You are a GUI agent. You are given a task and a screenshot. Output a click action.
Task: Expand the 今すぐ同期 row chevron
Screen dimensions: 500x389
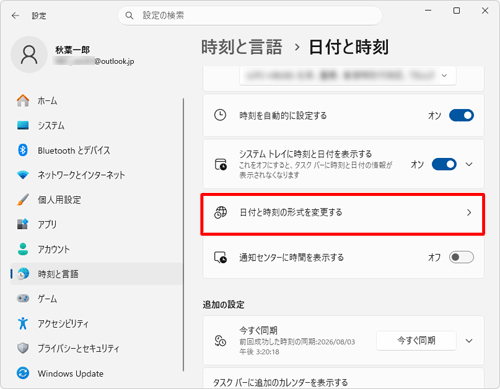coord(469,341)
